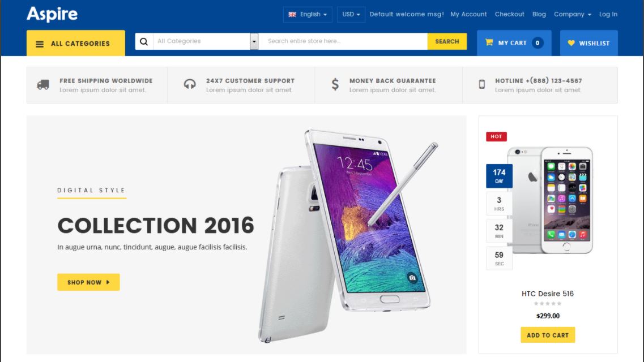
Task: Open the Blog page link
Action: click(539, 14)
